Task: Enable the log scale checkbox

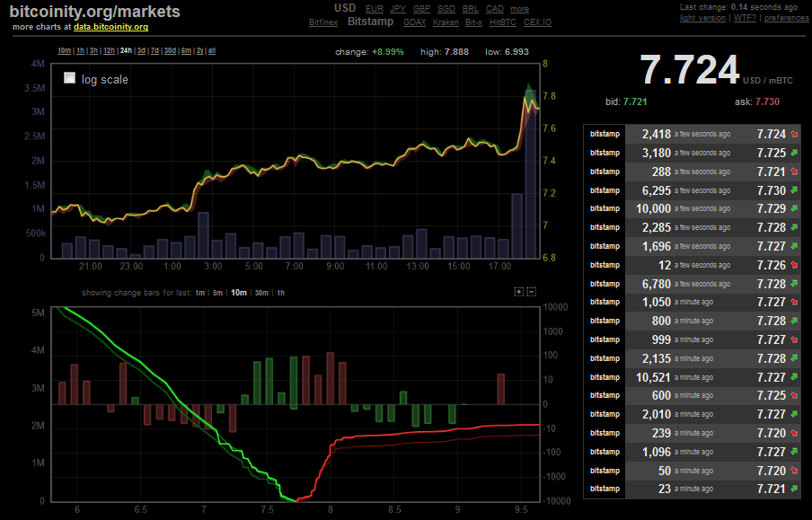Action: pos(69,78)
